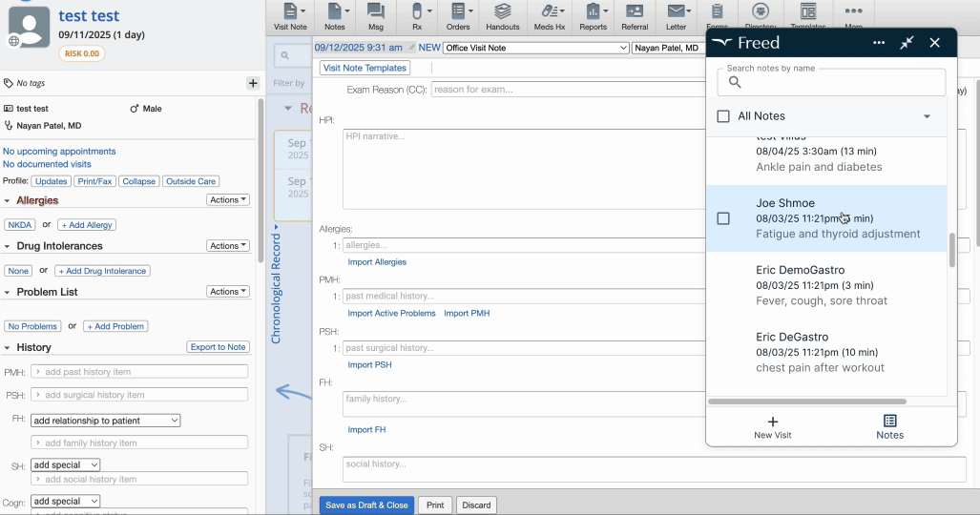Screen dimensions: 980x515
Task: Click the Print/Fax profile button
Action: click(94, 181)
